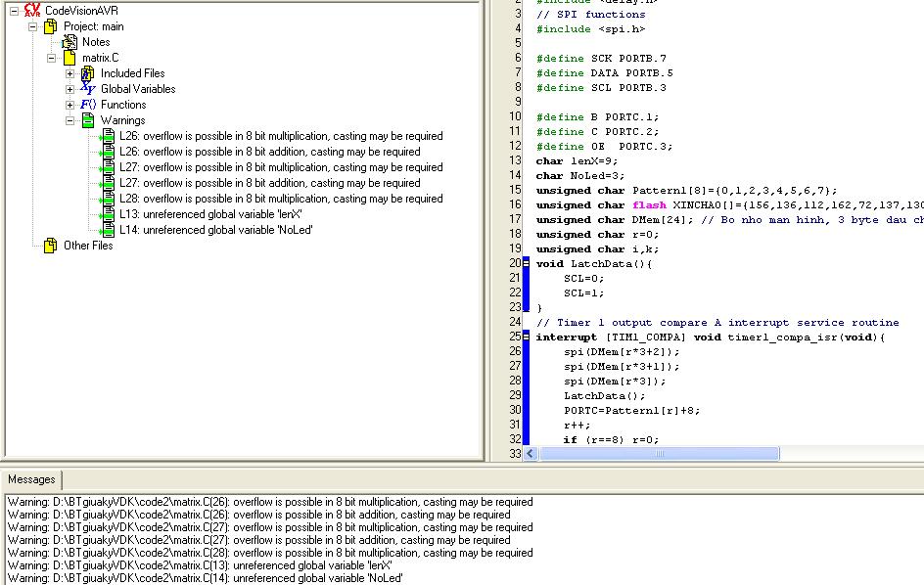Click the matrix.C file icon
Screen dimensions: 924x585
69,58
